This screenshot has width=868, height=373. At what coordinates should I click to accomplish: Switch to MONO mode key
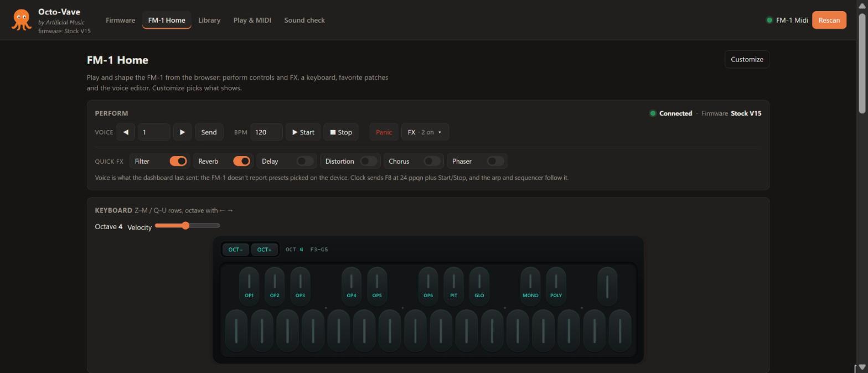[x=530, y=287]
